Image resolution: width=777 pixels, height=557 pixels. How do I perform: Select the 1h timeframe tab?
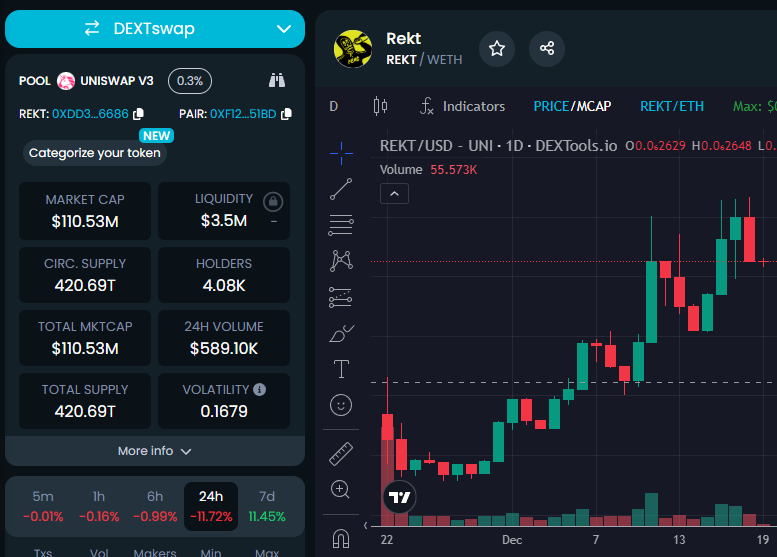(x=99, y=506)
